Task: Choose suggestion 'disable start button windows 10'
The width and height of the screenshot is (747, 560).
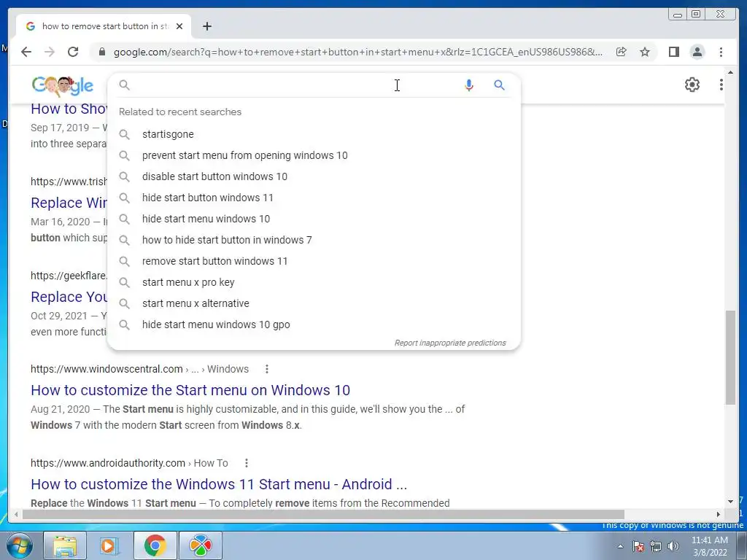Action: pyautogui.click(x=314, y=176)
